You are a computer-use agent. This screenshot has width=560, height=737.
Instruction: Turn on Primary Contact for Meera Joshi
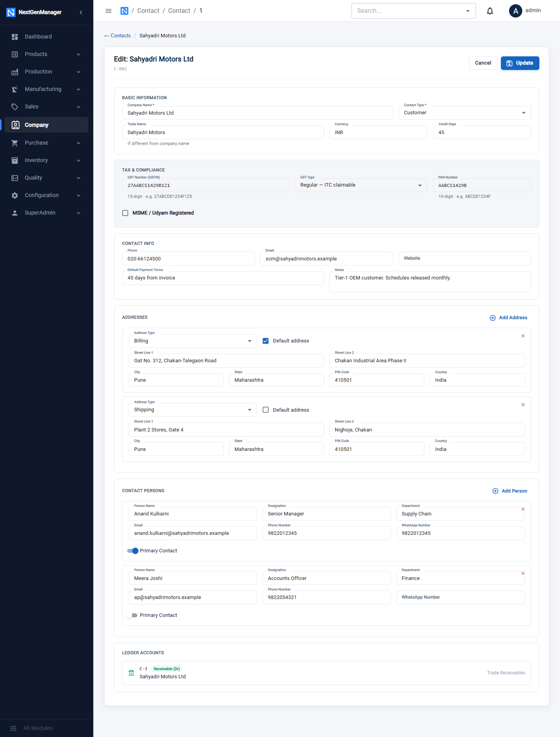pyautogui.click(x=132, y=615)
